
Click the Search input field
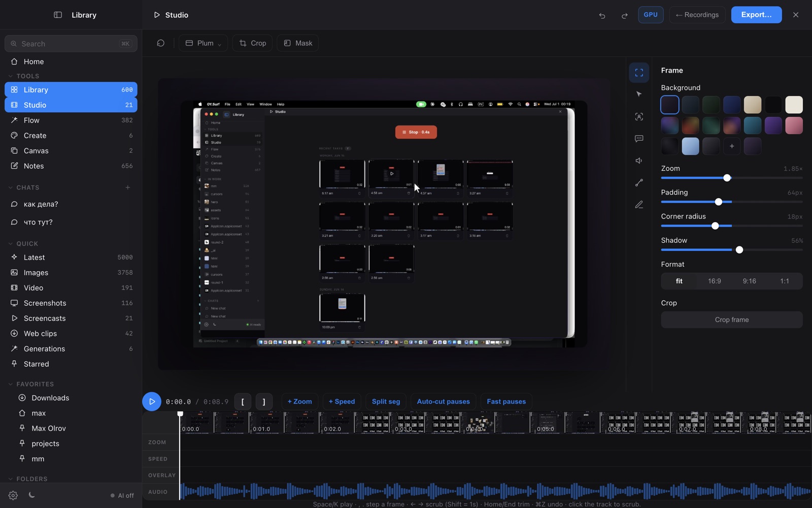click(71, 44)
